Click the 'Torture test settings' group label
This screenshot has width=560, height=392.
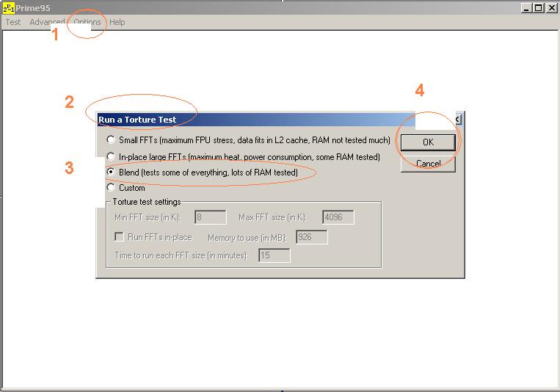pyautogui.click(x=147, y=202)
